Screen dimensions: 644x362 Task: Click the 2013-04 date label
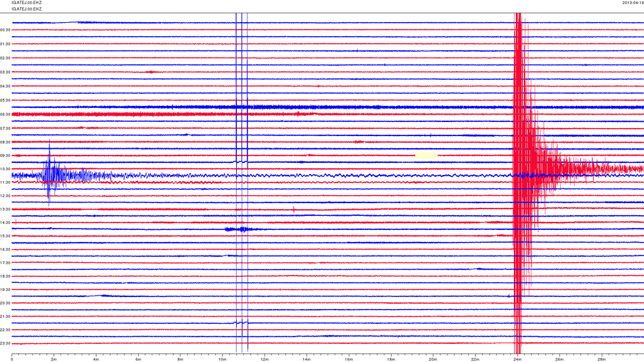[633, 3]
